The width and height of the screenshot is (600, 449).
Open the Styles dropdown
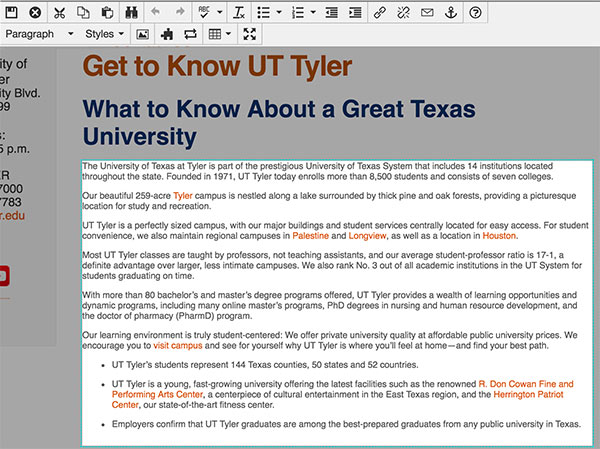tap(104, 34)
